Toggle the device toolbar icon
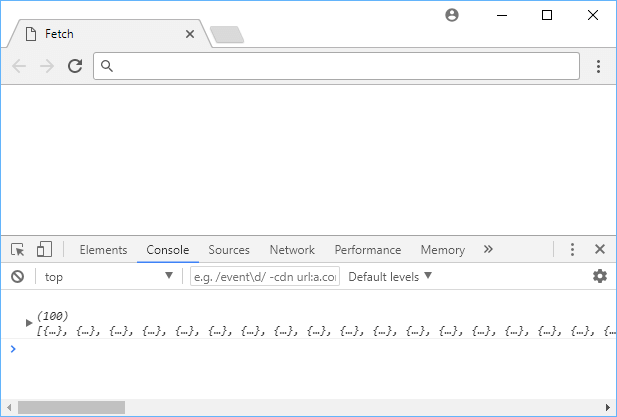Viewport: 617px width, 417px height. pyautogui.click(x=44, y=249)
